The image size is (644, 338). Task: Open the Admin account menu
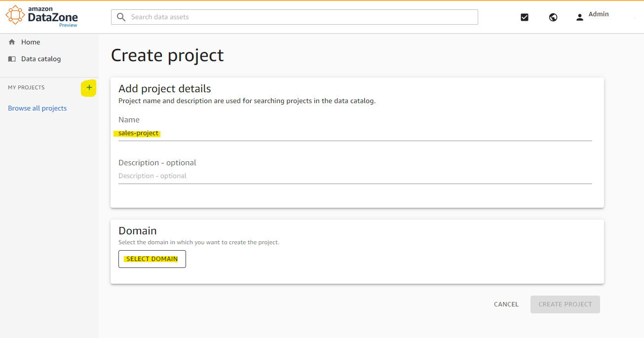coord(599,14)
